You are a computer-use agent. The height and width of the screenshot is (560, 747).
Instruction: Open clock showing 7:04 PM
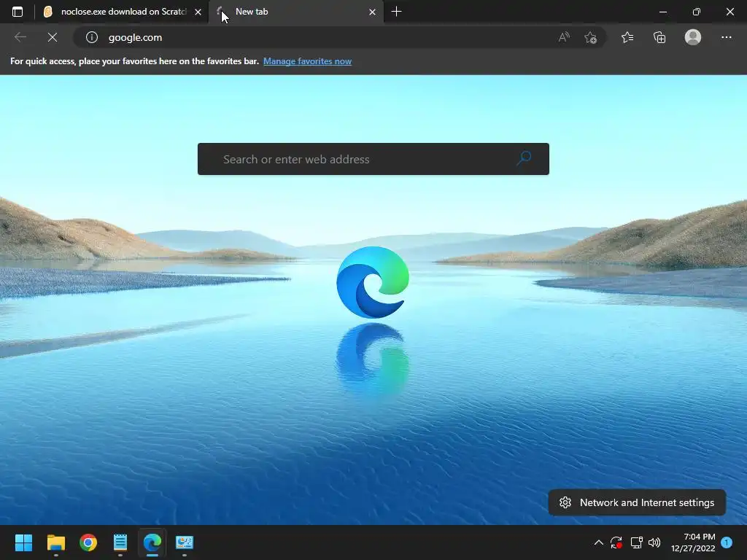pos(693,542)
